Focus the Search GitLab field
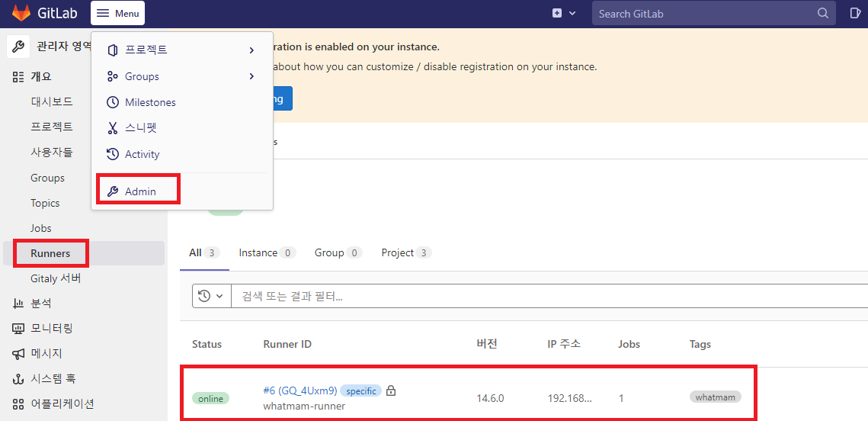868x421 pixels. pos(713,14)
